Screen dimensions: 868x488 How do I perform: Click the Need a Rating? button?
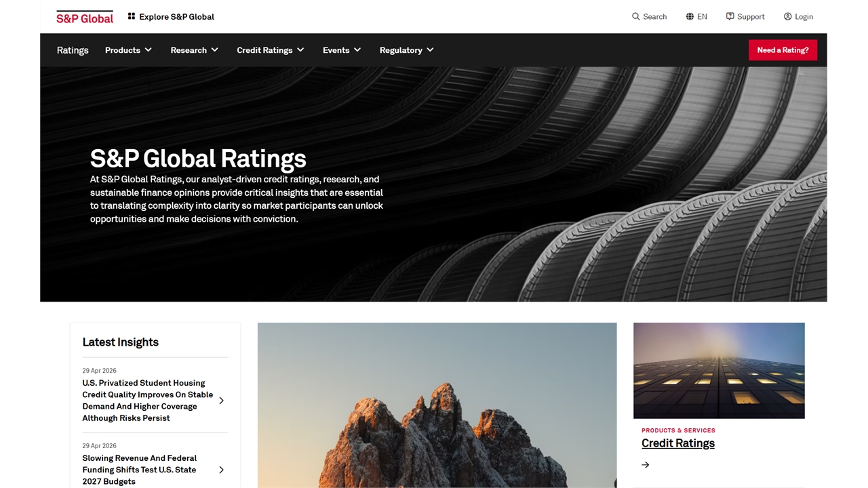pyautogui.click(x=783, y=50)
